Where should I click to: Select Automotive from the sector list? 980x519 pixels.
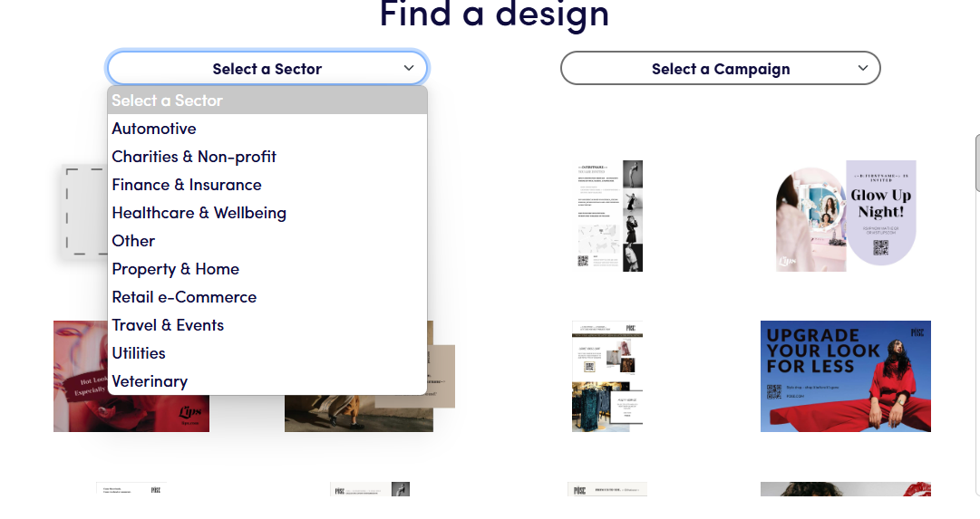[154, 129]
